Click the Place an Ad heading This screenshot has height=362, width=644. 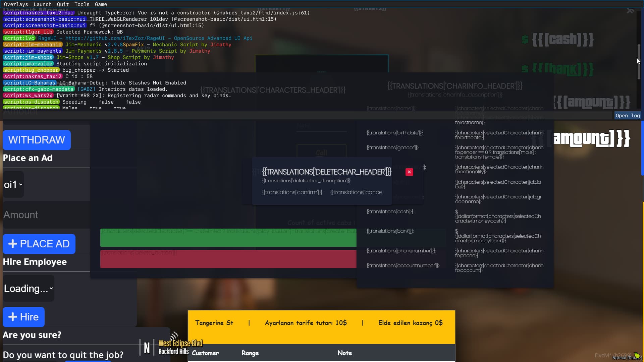pos(28,158)
